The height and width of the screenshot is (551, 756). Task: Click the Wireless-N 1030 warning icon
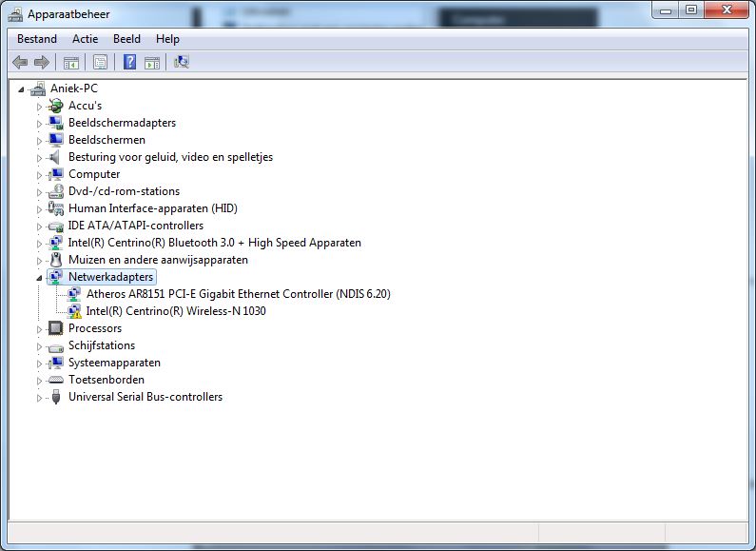74,311
